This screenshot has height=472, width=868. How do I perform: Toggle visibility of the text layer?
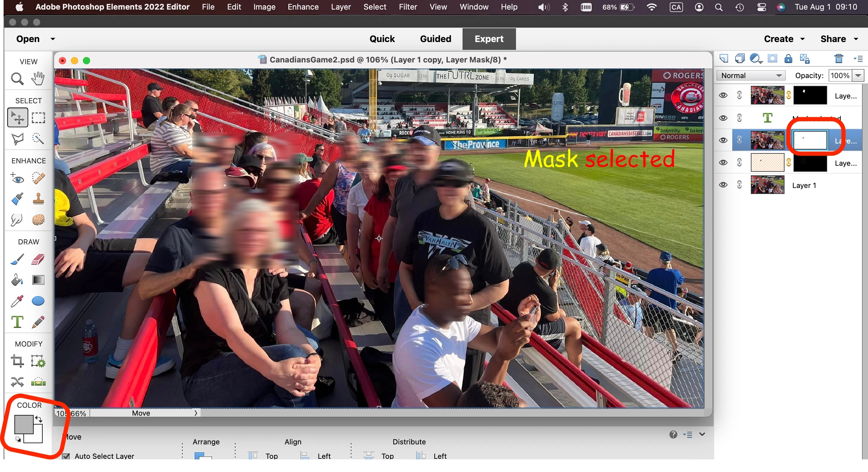[723, 118]
